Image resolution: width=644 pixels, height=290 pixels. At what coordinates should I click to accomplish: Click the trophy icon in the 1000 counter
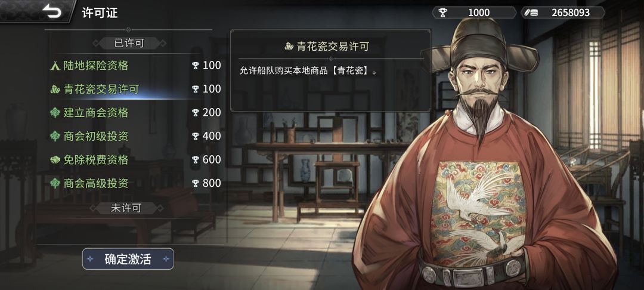coord(442,13)
